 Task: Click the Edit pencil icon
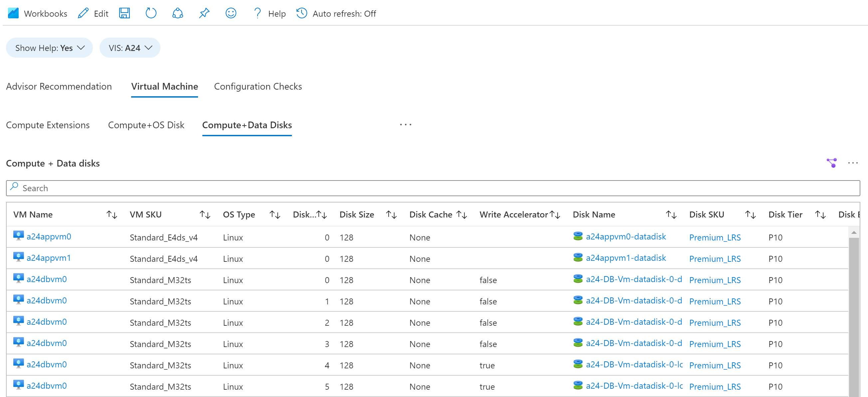point(83,14)
